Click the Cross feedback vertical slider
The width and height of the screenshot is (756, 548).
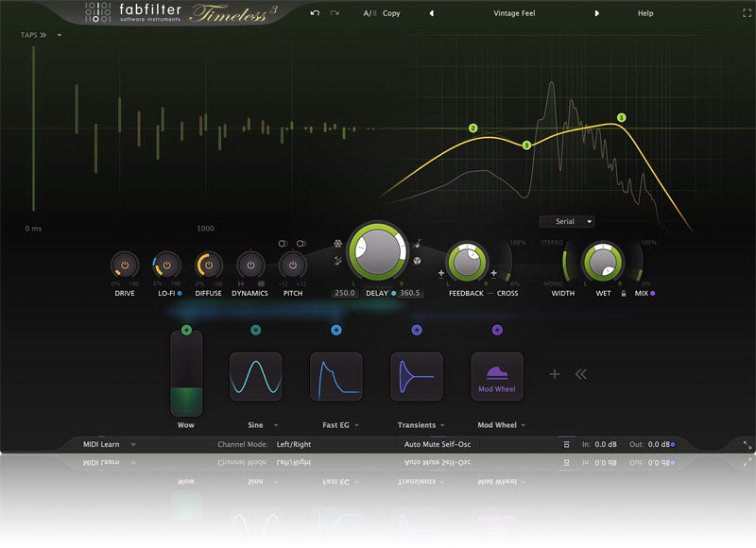[508, 260]
